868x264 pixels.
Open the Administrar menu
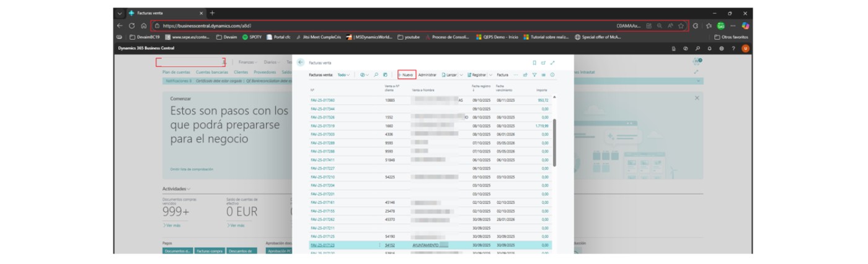(427, 75)
